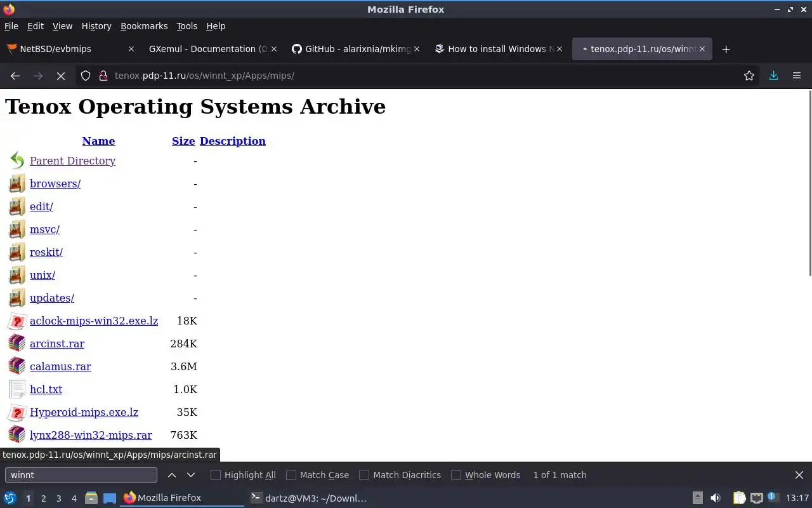812x508 pixels.
Task: Click the aclock-mips unknown file icon
Action: 17,321
